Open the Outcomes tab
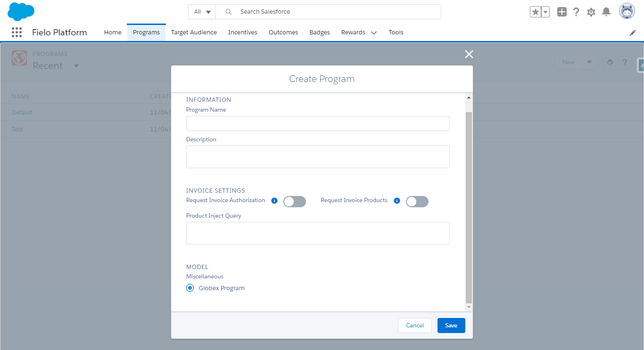The image size is (644, 350). pos(283,33)
